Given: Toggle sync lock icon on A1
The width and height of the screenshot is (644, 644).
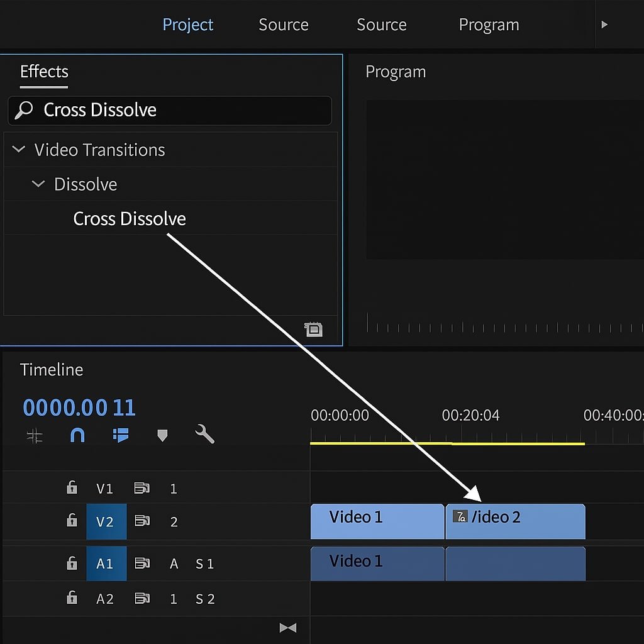Looking at the screenshot, I should (x=142, y=563).
